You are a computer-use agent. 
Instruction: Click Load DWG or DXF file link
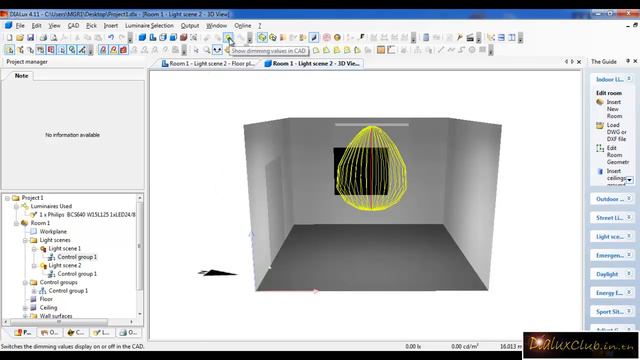point(616,132)
